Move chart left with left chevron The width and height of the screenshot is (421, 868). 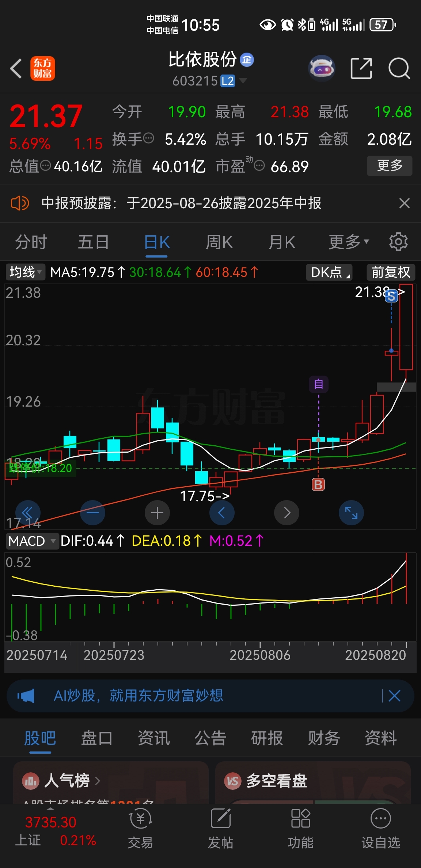pyautogui.click(x=222, y=513)
